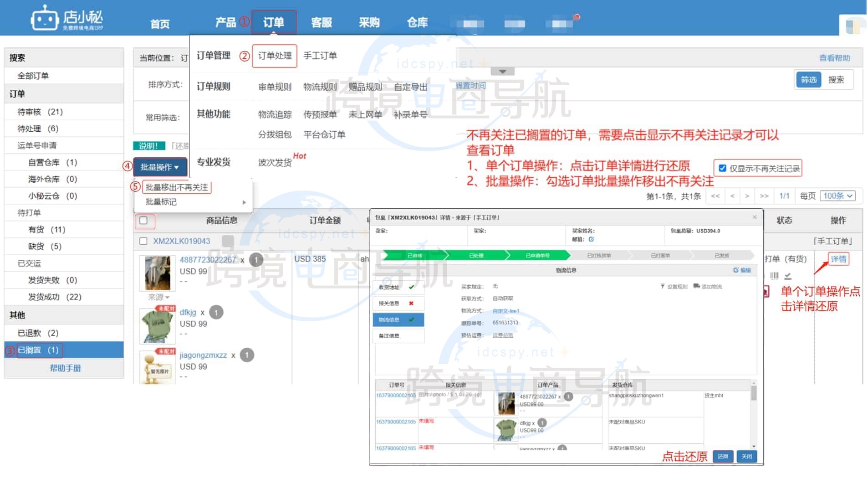The image size is (868, 479).
Task: Click the 添加物流 truck icon
Action: tap(696, 286)
